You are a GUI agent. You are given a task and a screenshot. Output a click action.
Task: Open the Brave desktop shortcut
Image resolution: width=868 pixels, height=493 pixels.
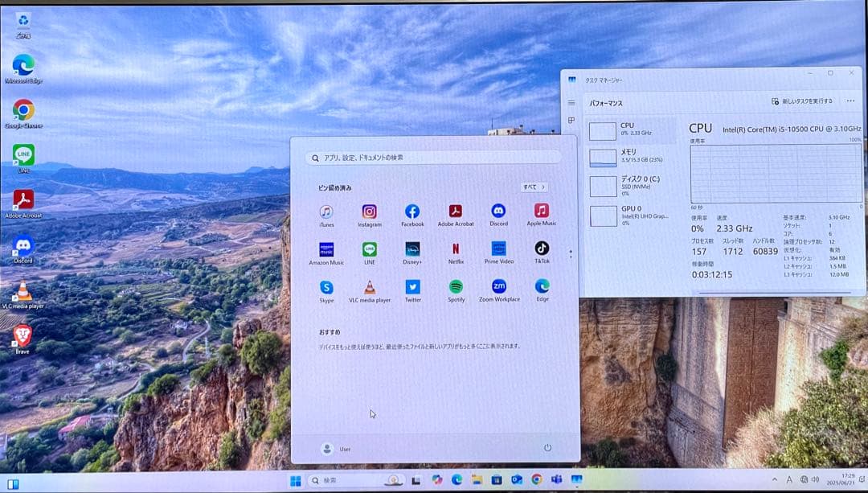[x=23, y=336]
